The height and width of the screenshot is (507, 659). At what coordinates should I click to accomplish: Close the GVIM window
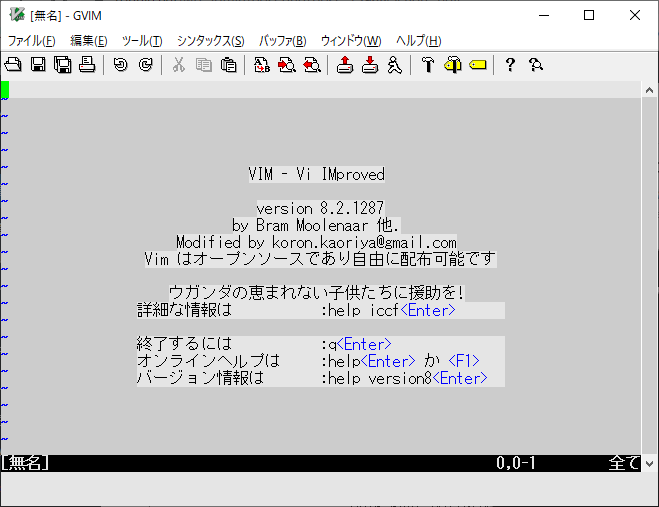(635, 16)
